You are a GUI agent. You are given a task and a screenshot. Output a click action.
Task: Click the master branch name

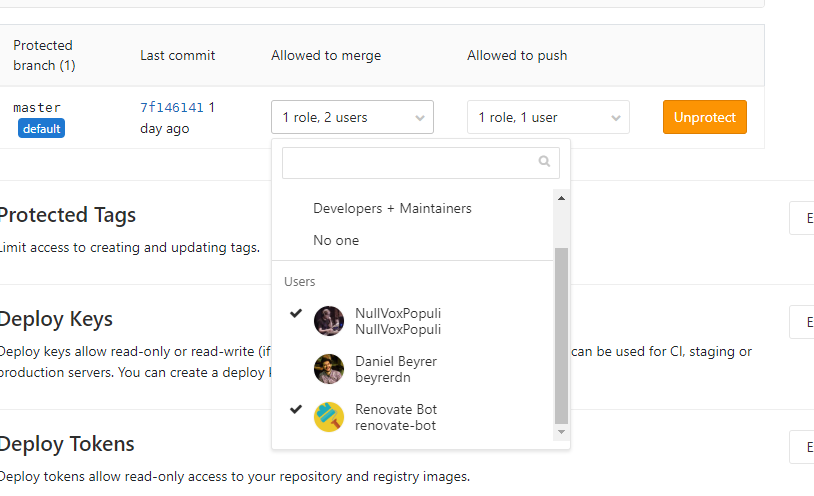point(37,108)
